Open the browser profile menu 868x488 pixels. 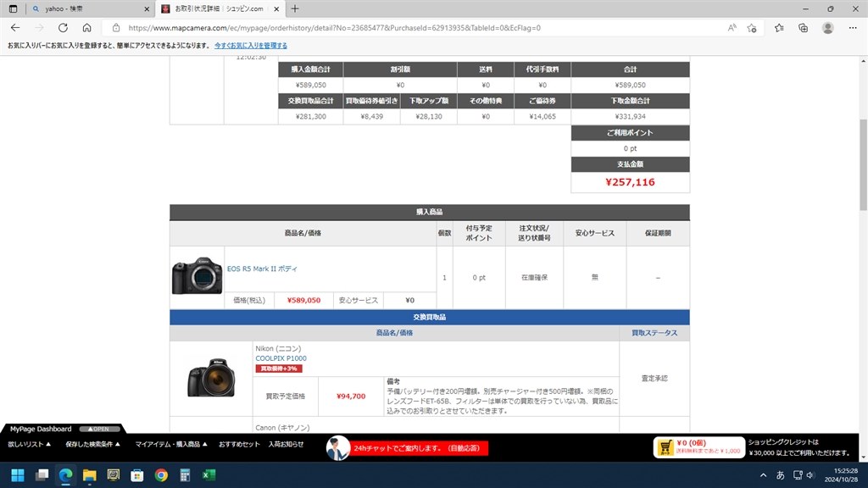click(827, 28)
